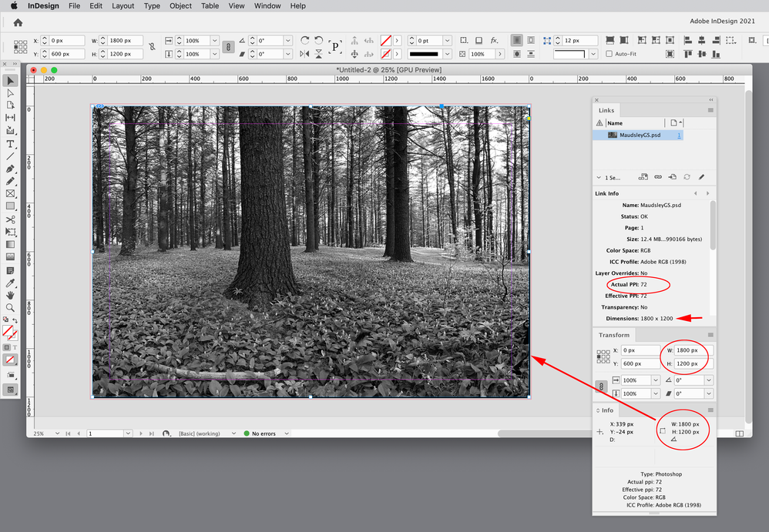769x532 pixels.
Task: Open the zoom level dropdown showing 25%
Action: (x=59, y=433)
